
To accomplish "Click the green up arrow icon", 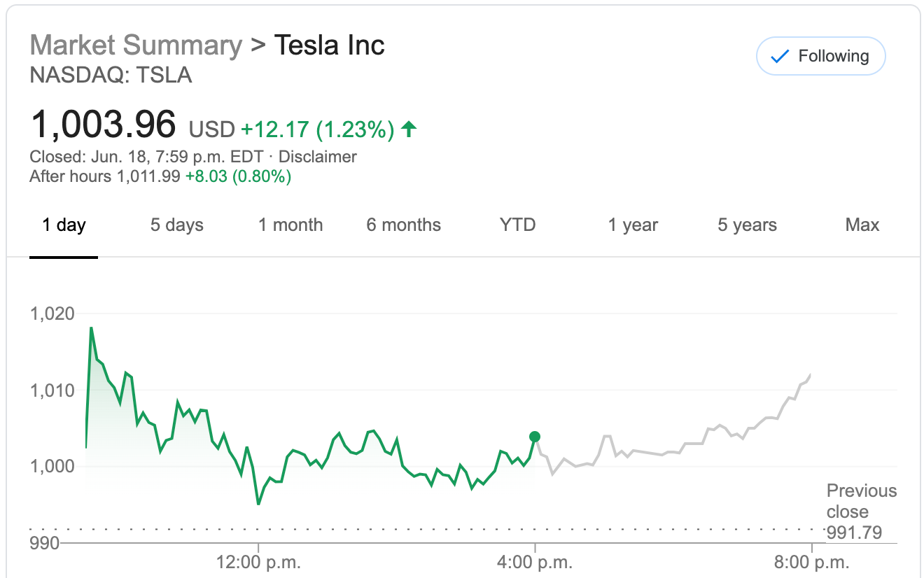I will click(x=409, y=129).
